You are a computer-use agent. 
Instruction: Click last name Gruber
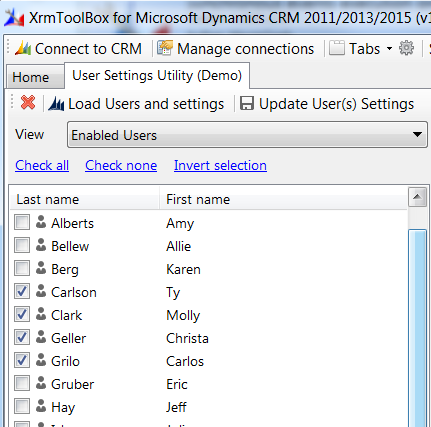[73, 384]
